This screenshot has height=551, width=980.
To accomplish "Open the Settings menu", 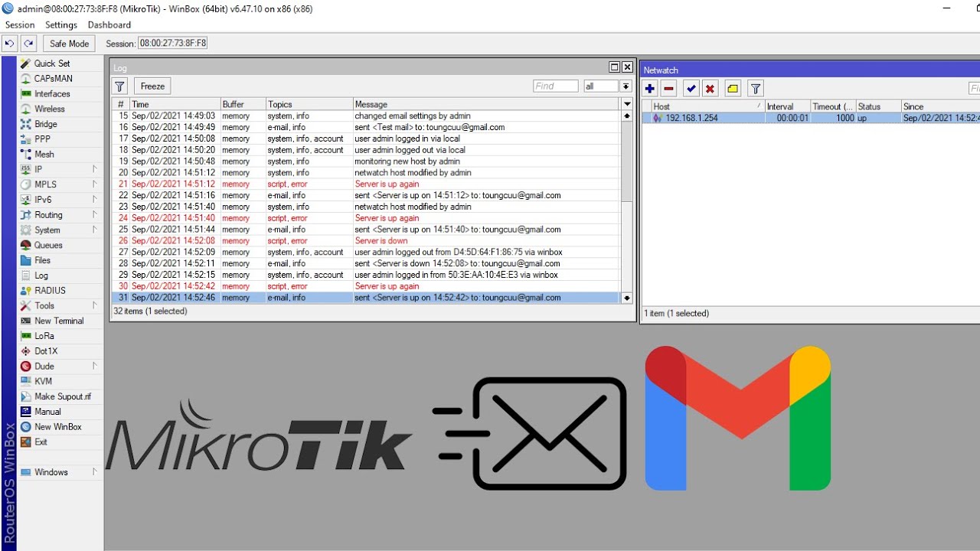I will coord(61,25).
